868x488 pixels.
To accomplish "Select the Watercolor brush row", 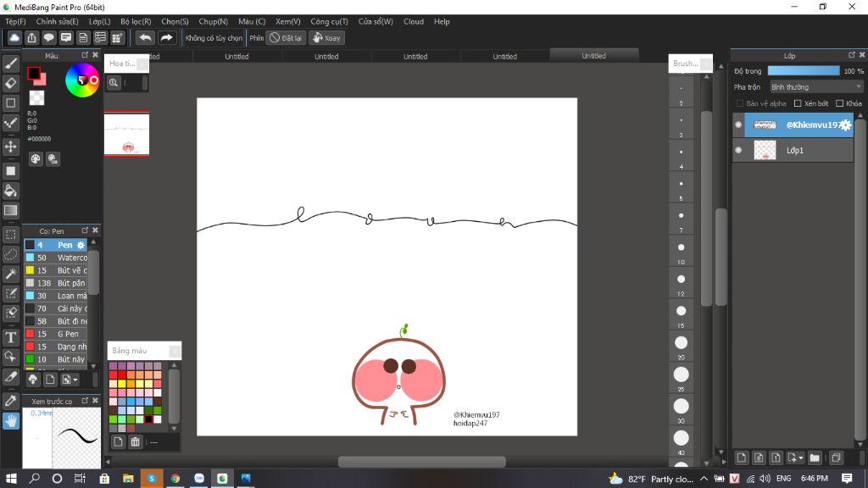I will pos(56,258).
